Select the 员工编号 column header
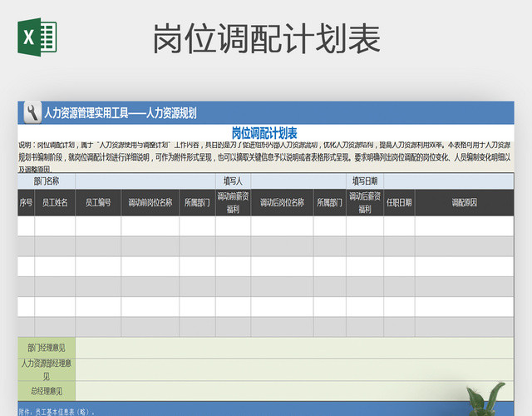532x416 pixels. point(98,202)
